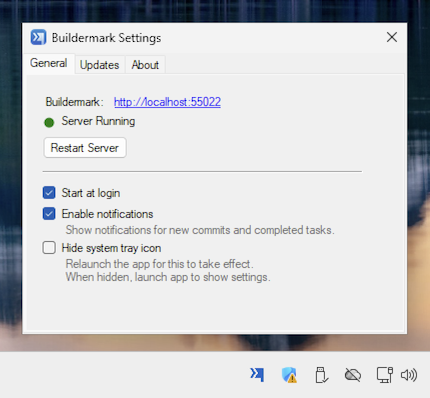Open the Windows Security warning tray icon
Viewport: 430px width, 398px height.
pos(289,375)
